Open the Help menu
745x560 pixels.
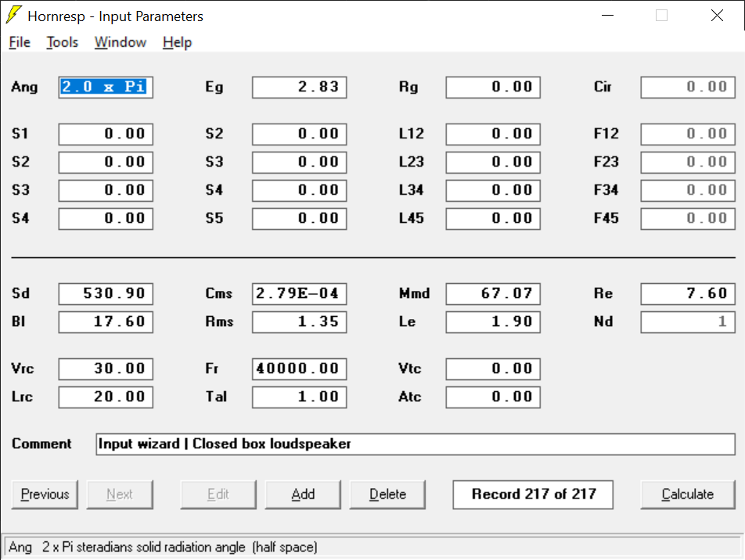[x=177, y=42]
